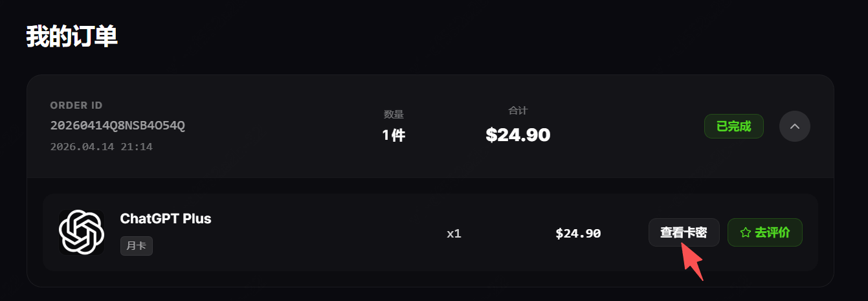The width and height of the screenshot is (868, 301).
Task: Open 查看卡密 to view the card key
Action: (684, 232)
